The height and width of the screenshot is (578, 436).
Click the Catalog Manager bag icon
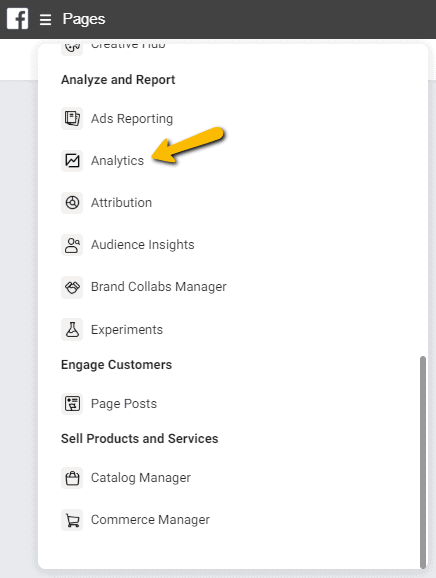click(x=72, y=478)
